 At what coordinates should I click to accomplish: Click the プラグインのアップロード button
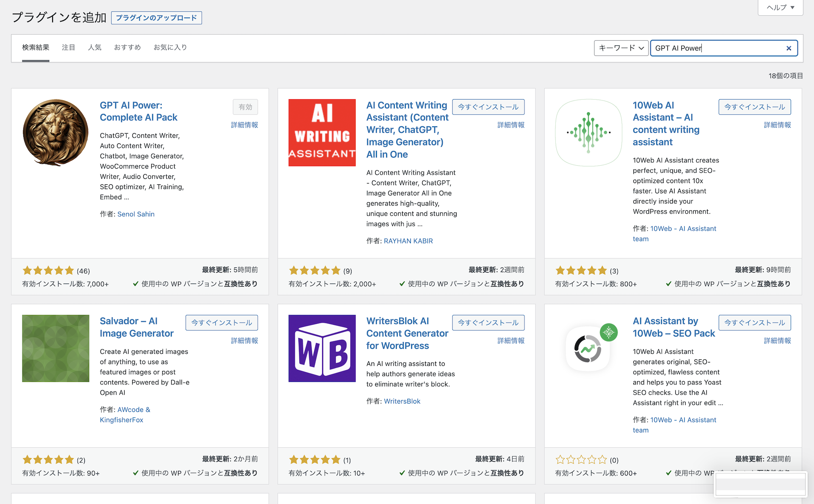[156, 18]
